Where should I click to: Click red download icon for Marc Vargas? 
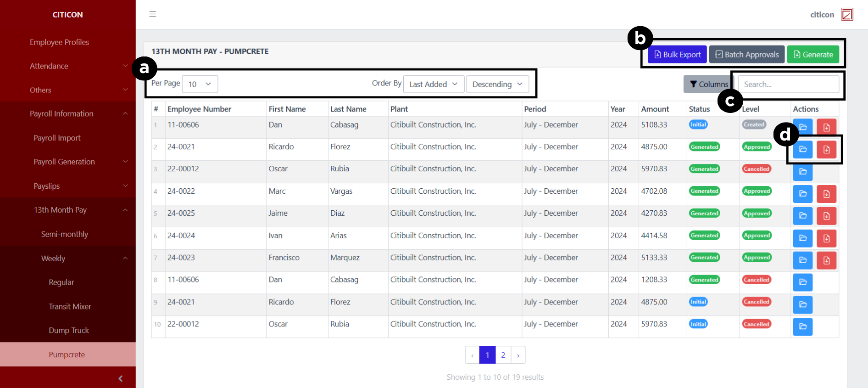826,194
